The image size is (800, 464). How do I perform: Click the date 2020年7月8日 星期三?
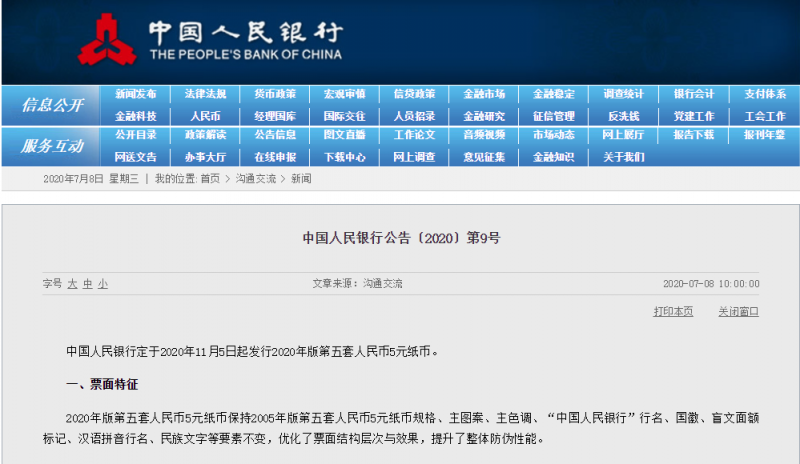click(x=91, y=179)
